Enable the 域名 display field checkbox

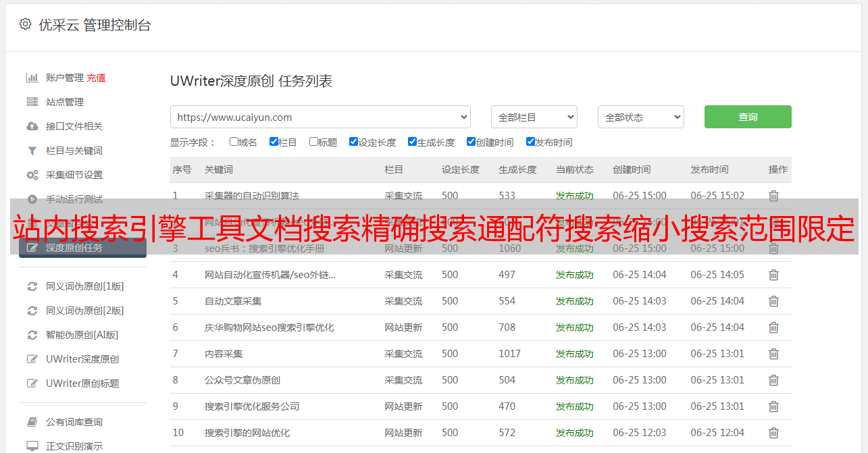pyautogui.click(x=234, y=142)
